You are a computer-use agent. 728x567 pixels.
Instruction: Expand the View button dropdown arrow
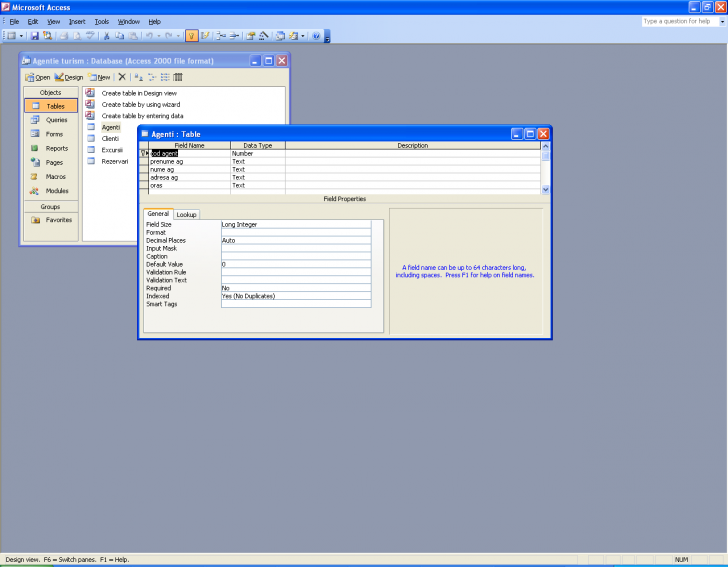[22, 36]
